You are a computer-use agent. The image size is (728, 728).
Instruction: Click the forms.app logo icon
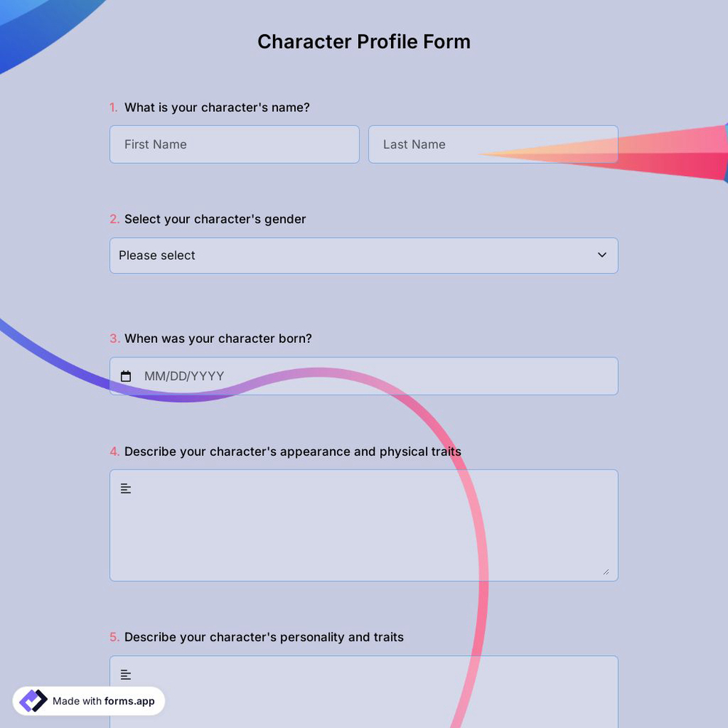[x=32, y=700]
